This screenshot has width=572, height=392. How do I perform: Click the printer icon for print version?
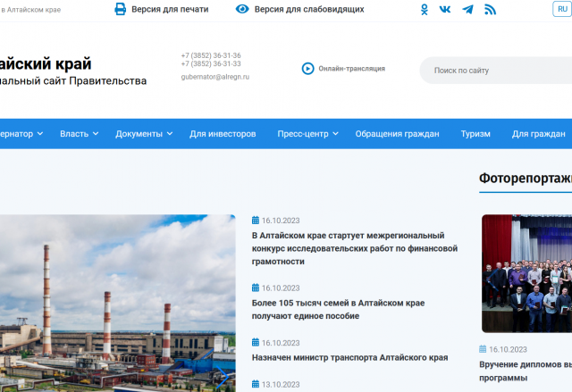pos(121,9)
